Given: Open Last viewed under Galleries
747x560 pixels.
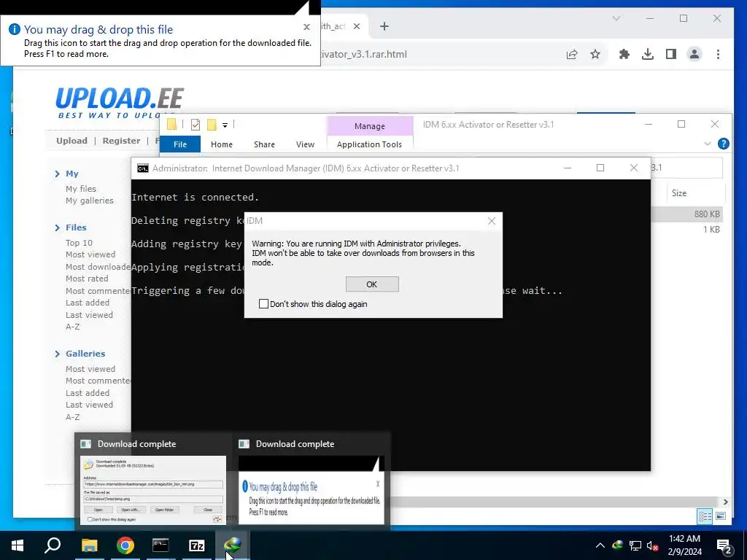Looking at the screenshot, I should (x=89, y=405).
